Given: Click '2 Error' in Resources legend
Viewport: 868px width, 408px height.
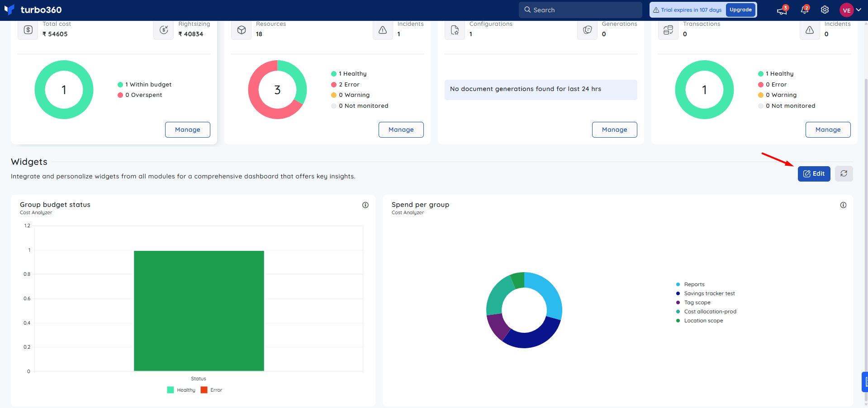Looking at the screenshot, I should [x=349, y=85].
